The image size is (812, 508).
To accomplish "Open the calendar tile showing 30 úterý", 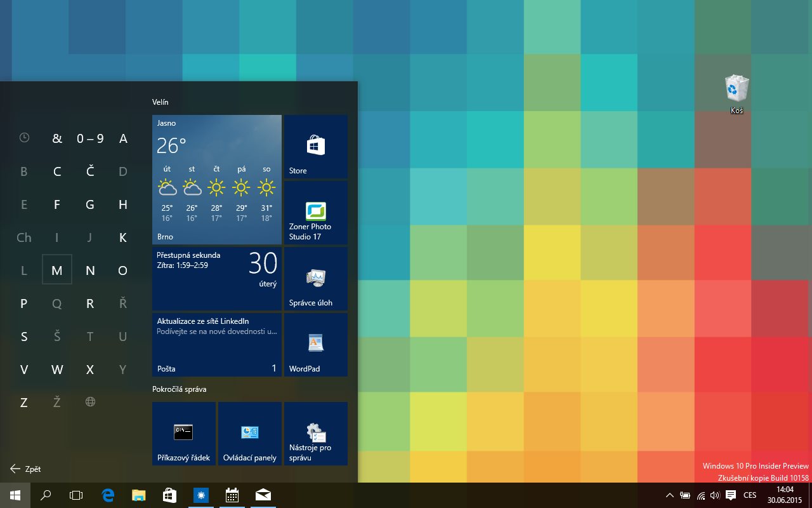I will point(217,279).
